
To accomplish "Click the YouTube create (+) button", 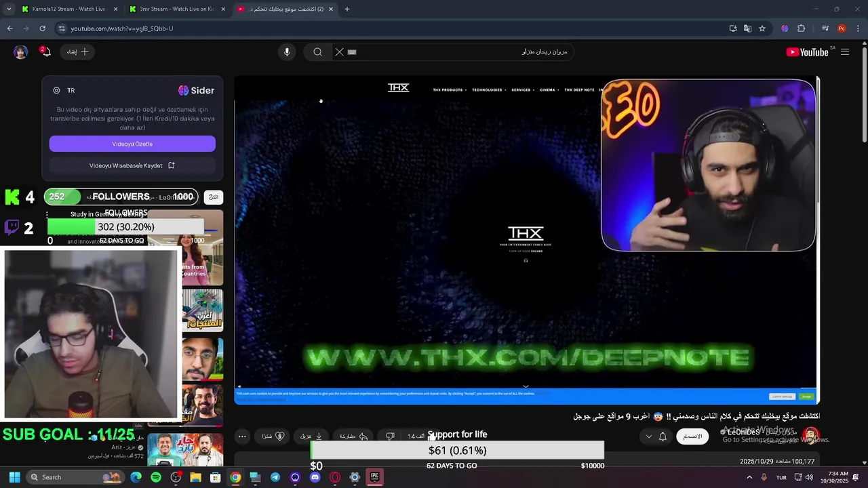I will pyautogui.click(x=78, y=52).
